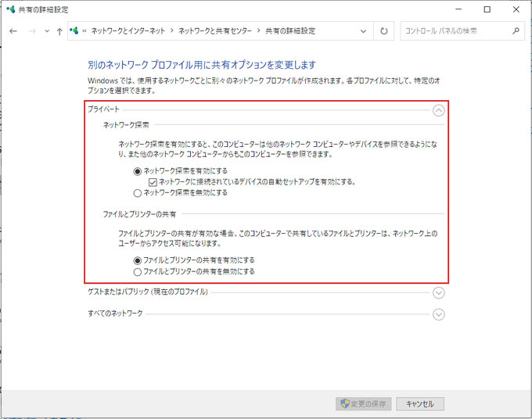Click the ネットワーク探索 heading
532x419 pixels.
[126, 125]
